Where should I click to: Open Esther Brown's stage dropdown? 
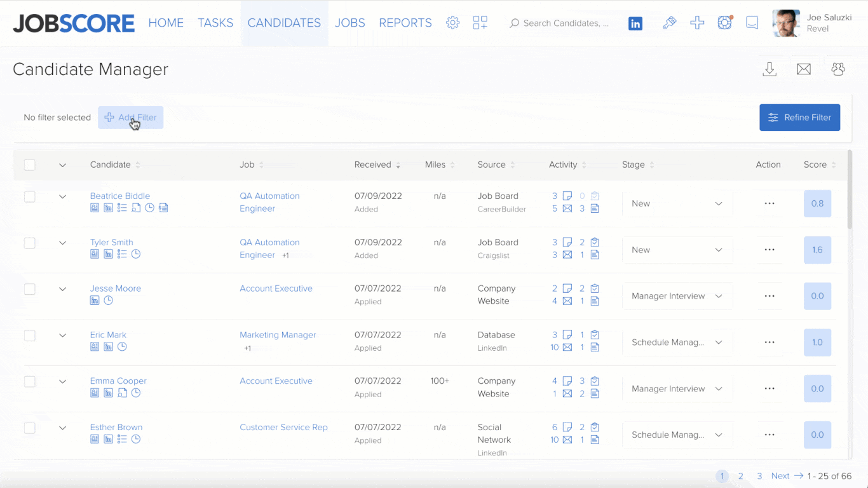click(677, 435)
